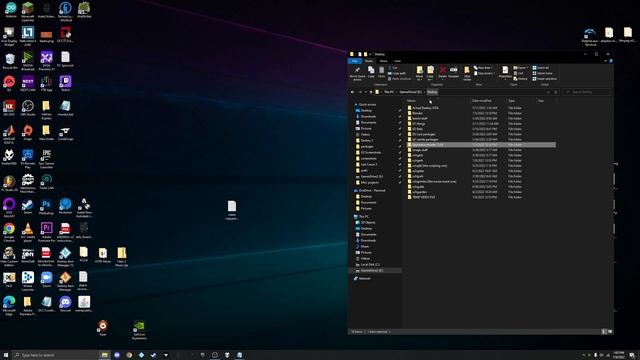Click the Steam icon on the taskbar

point(153,355)
